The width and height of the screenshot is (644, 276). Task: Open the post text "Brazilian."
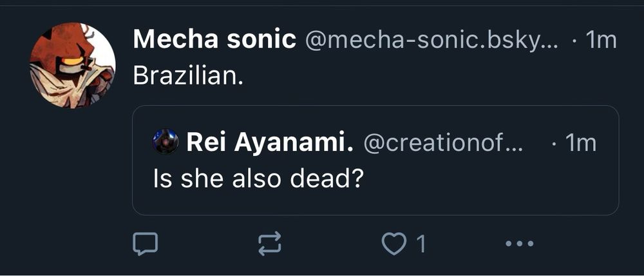(x=187, y=75)
